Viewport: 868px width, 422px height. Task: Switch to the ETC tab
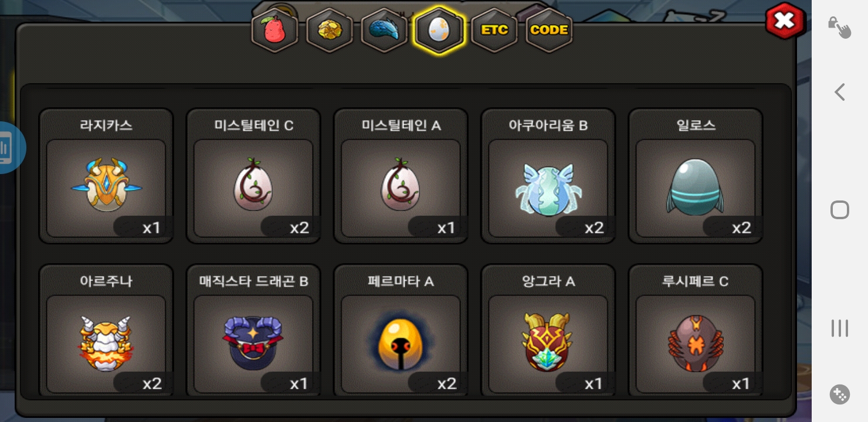click(494, 30)
